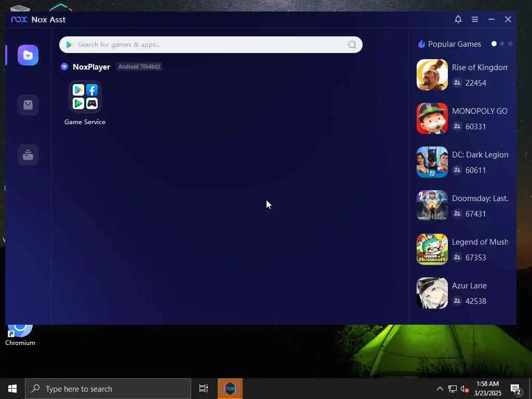Open the Action Center notifications icon
Screen dimensions: 532x399
tap(516, 389)
